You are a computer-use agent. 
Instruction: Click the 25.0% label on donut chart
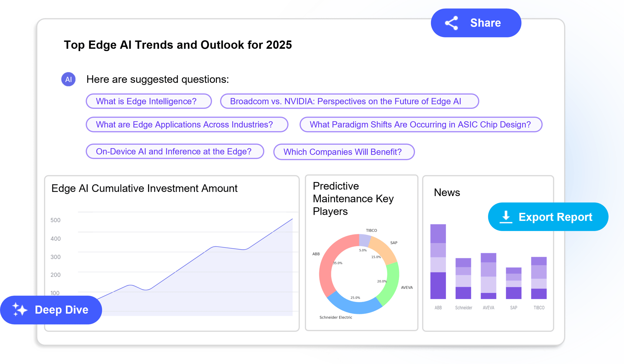coord(355,298)
